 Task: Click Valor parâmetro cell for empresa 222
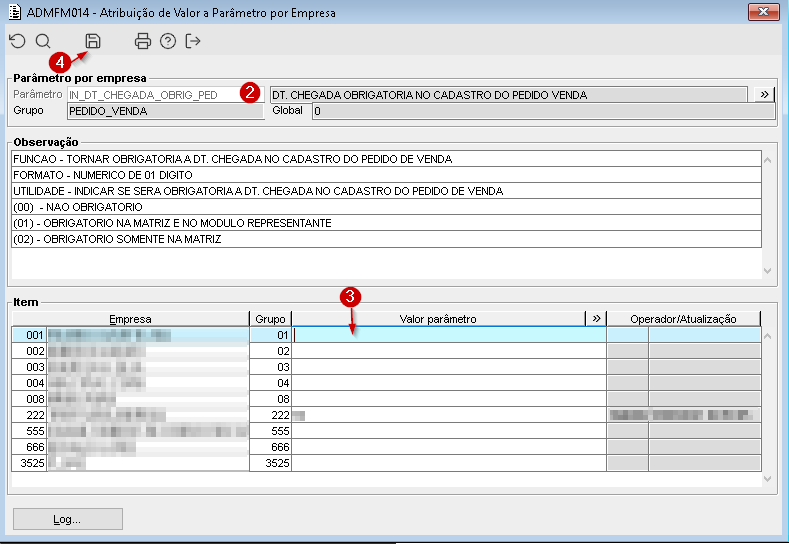(x=449, y=415)
